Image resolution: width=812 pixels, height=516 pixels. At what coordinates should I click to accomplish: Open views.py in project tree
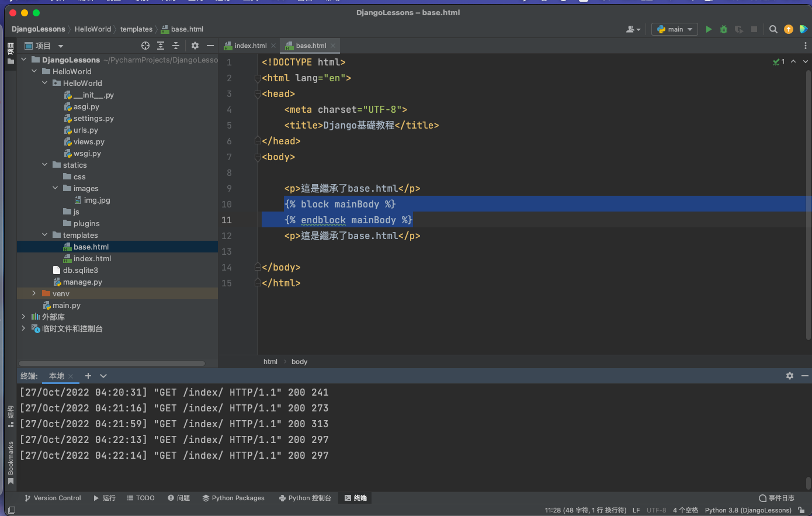[89, 141]
